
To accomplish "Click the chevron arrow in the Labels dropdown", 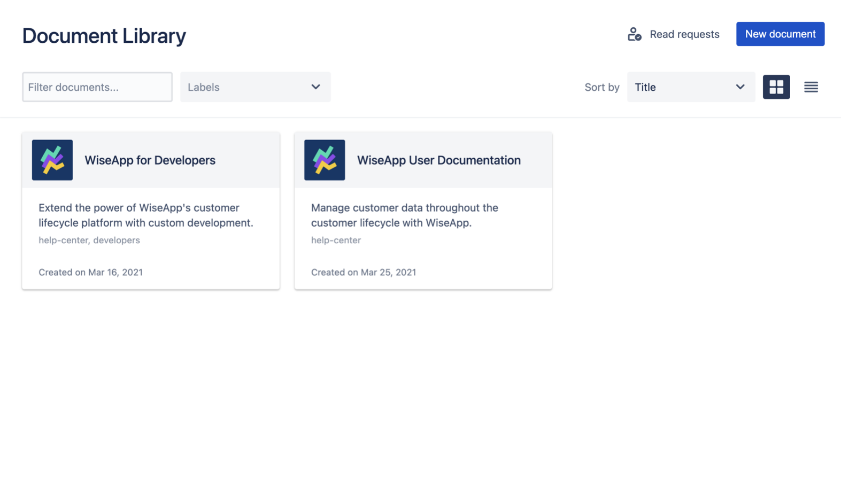I will (x=315, y=87).
